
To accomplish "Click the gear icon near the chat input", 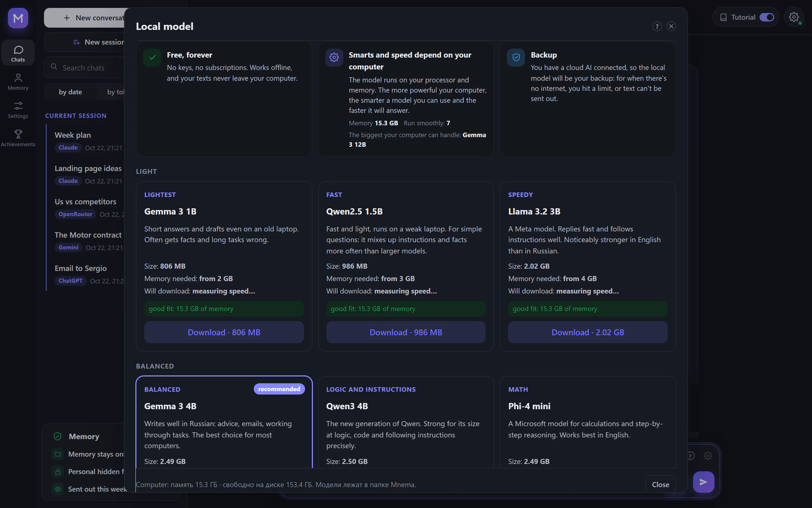I will click(708, 456).
